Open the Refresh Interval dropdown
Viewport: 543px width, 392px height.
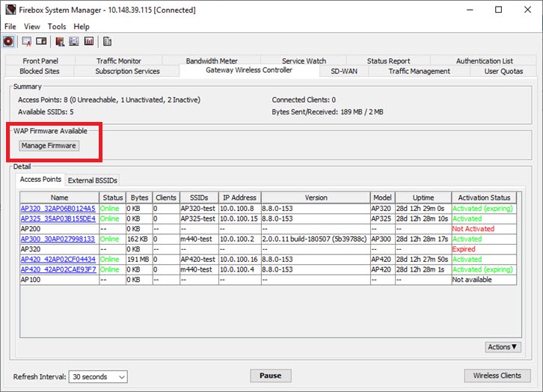pos(97,377)
